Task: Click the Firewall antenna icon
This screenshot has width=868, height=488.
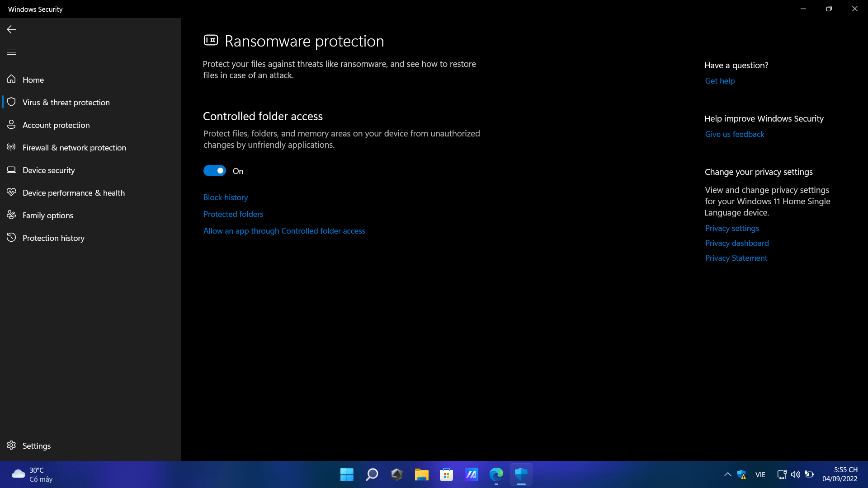Action: click(11, 147)
